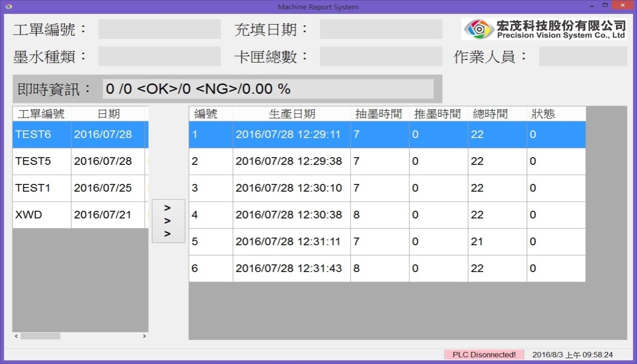Click the PLC Disconnected! status indicator
The height and width of the screenshot is (364, 637).
(x=484, y=355)
